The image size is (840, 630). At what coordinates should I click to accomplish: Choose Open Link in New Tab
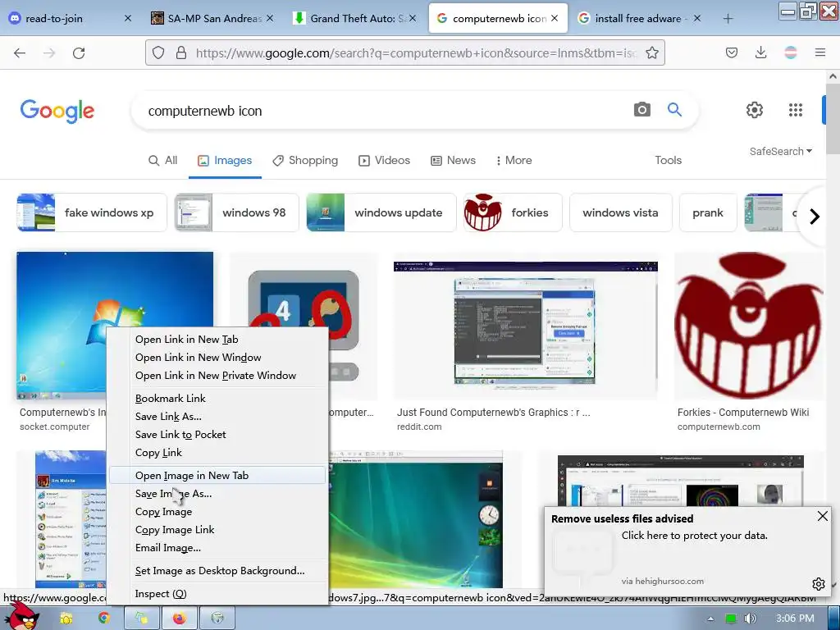[x=217, y=339]
